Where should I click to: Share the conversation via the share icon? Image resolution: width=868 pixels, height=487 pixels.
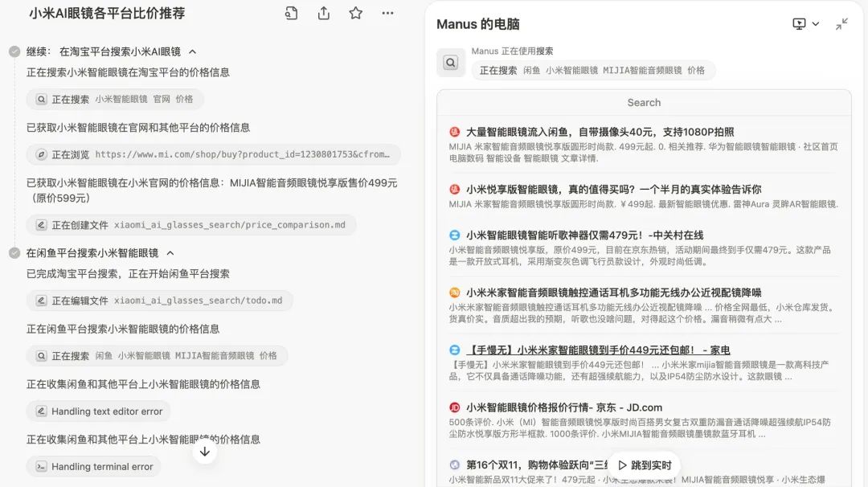coord(322,13)
